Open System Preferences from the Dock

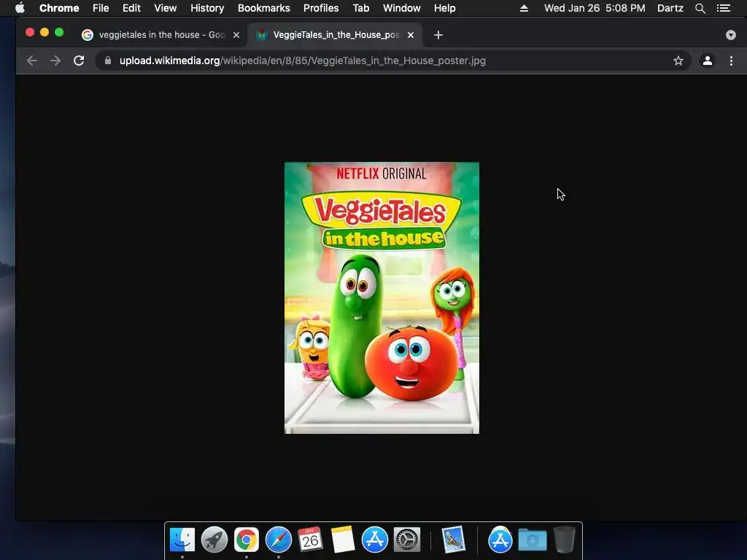click(407, 540)
